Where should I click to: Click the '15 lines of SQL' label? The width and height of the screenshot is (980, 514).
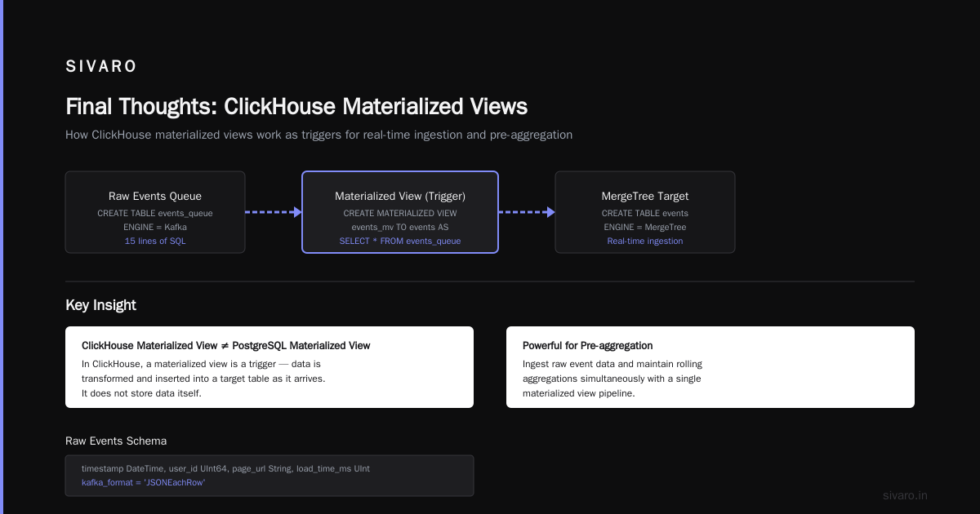click(x=155, y=241)
